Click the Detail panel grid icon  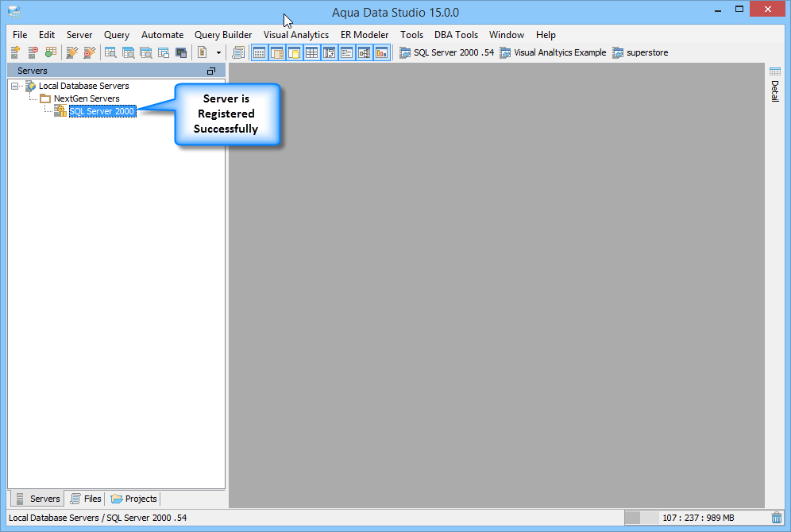coord(775,71)
